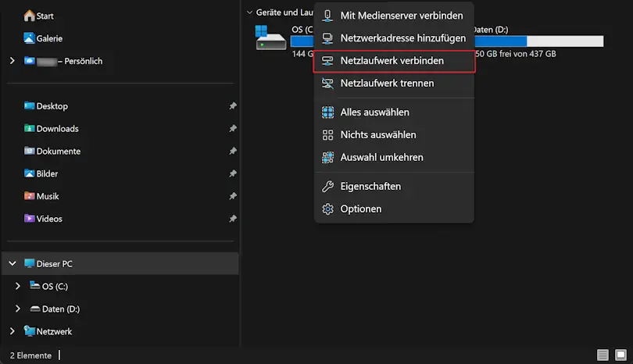Click the Netzwerk icon in sidebar
The height and width of the screenshot is (364, 633).
(x=29, y=331)
